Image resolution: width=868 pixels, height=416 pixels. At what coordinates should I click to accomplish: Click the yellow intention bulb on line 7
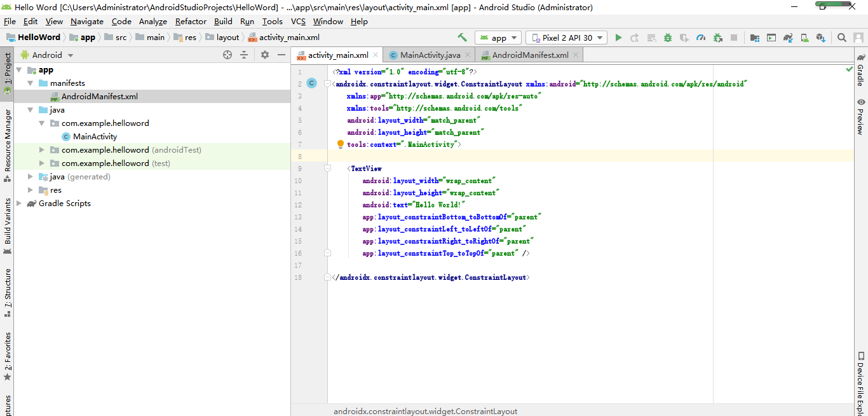(341, 144)
